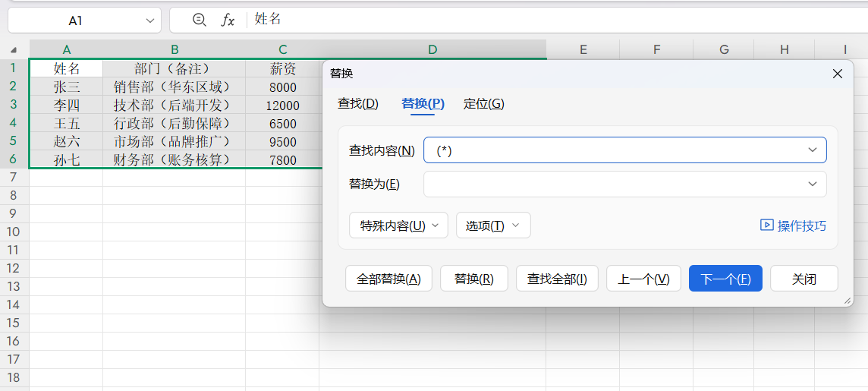
Task: Grab the dialog resize grip at bottom-right corner
Action: tap(847, 301)
